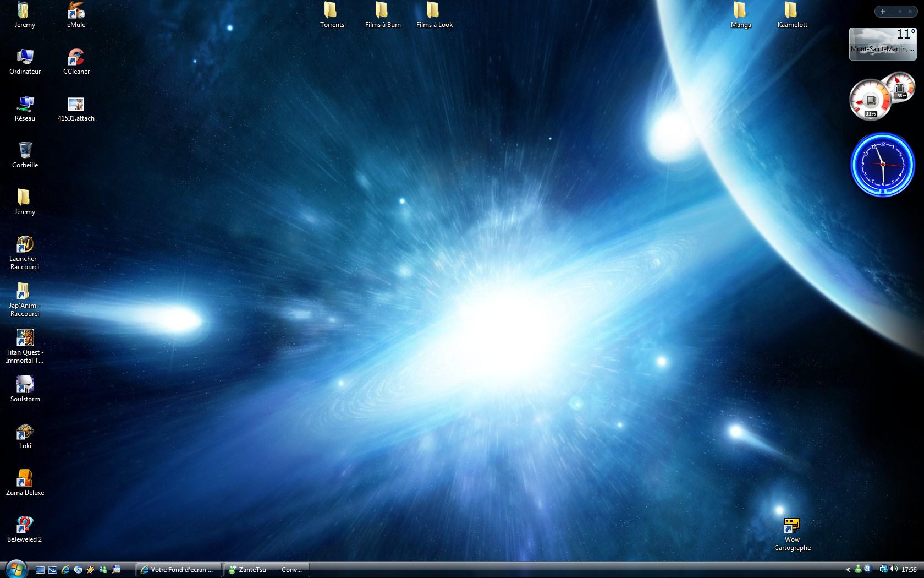Click the green Messenger tray icon
Viewport: 924px width, 578px height.
858,569
